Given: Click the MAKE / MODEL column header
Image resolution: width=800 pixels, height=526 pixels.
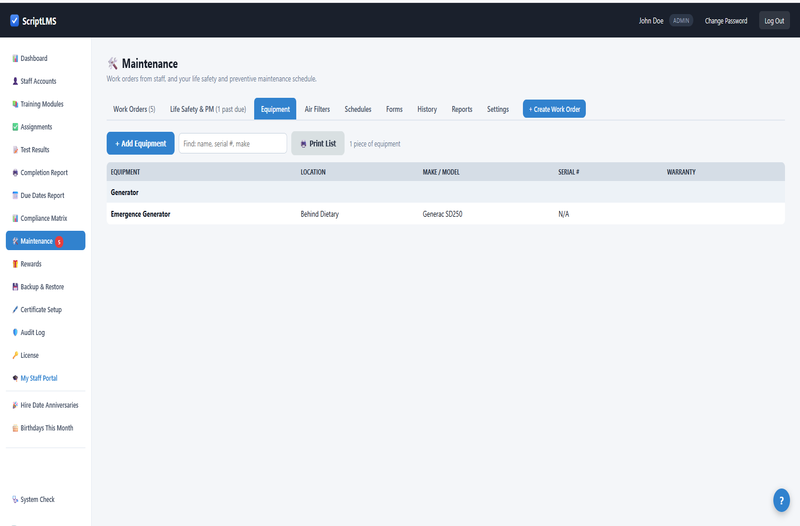Looking at the screenshot, I should pos(441,172).
